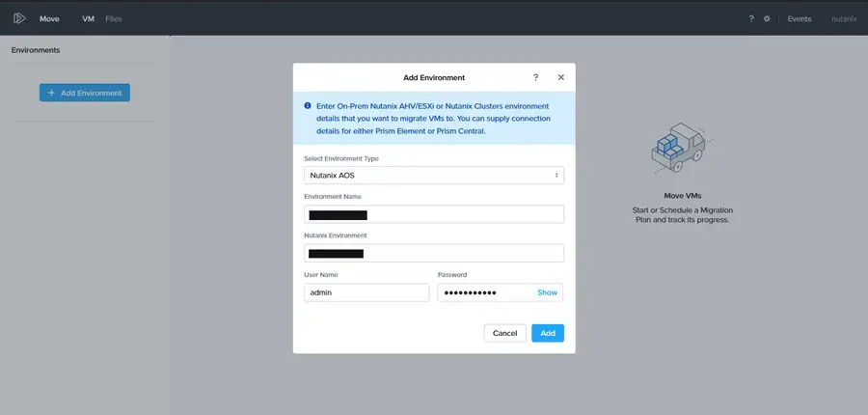Click the Password input field
Viewport: 868px width, 415px height.
(x=500, y=292)
